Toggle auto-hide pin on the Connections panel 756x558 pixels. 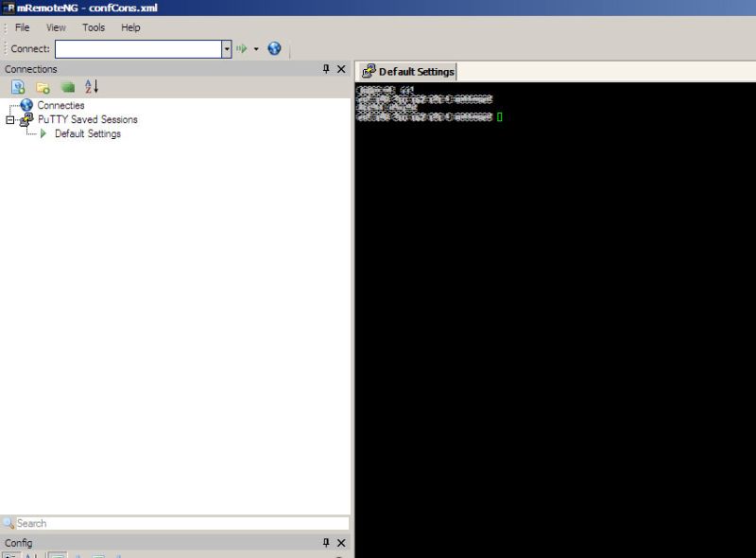pos(325,69)
